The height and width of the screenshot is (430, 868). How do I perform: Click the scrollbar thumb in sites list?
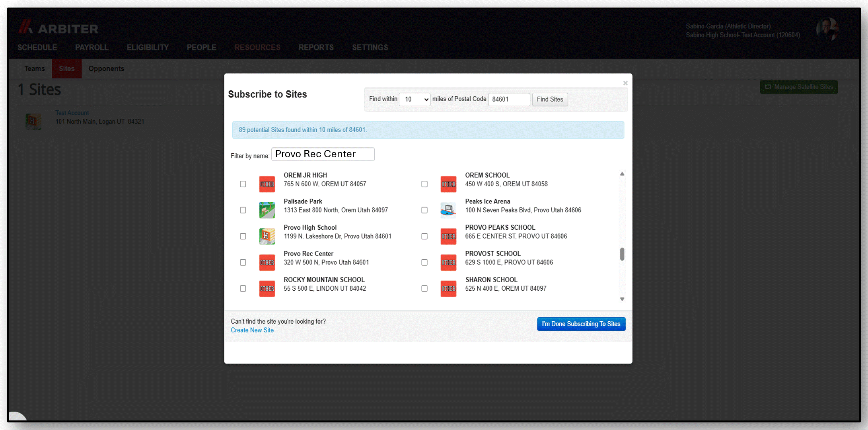point(622,254)
